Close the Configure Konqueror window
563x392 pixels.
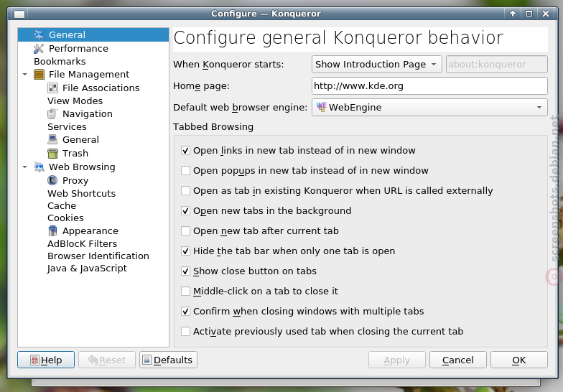(546, 14)
